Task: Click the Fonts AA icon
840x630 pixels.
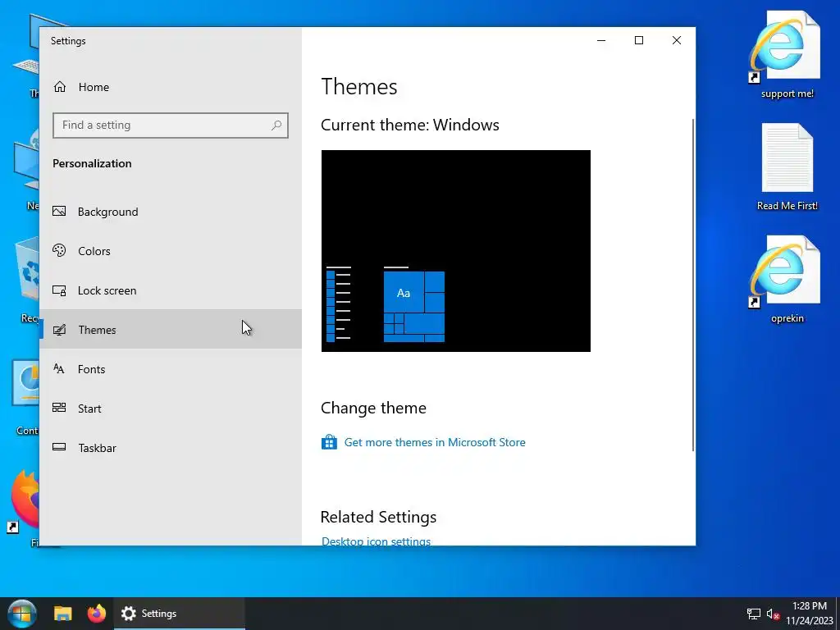Action: 59,368
